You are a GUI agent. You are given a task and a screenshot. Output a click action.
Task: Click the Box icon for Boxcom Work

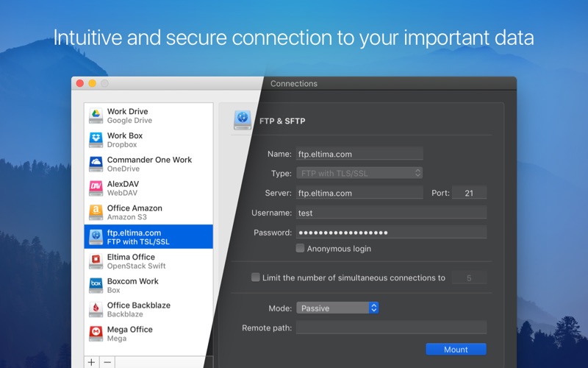96,285
